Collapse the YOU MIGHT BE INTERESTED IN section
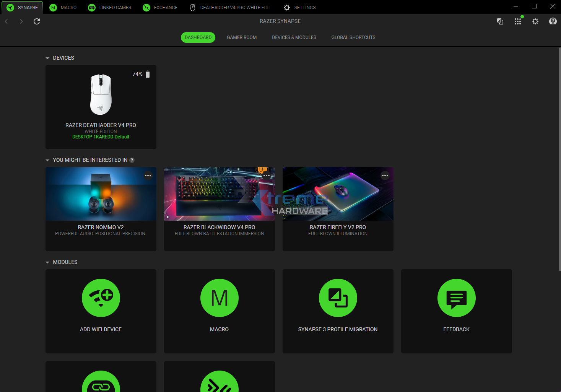The image size is (561, 392). [47, 160]
